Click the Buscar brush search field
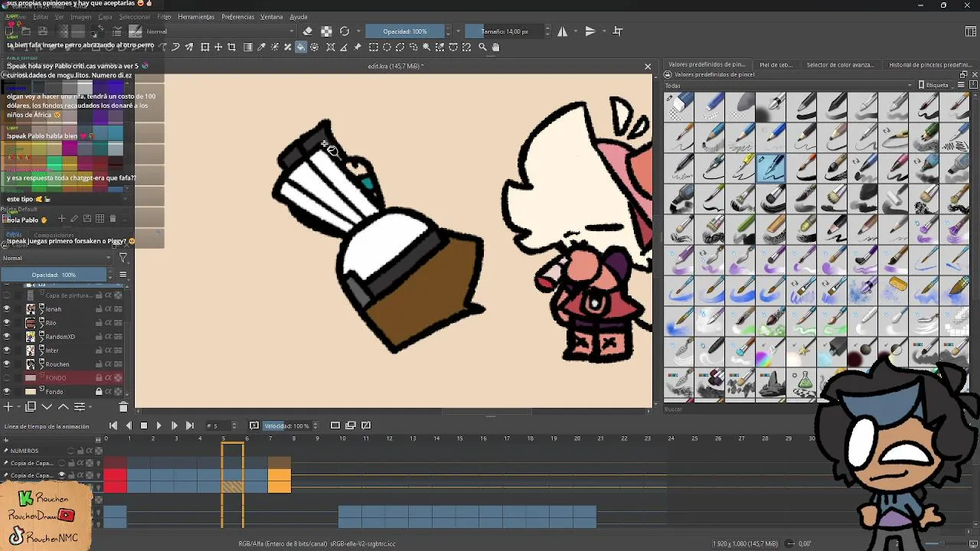The image size is (980, 551). pyautogui.click(x=740, y=409)
